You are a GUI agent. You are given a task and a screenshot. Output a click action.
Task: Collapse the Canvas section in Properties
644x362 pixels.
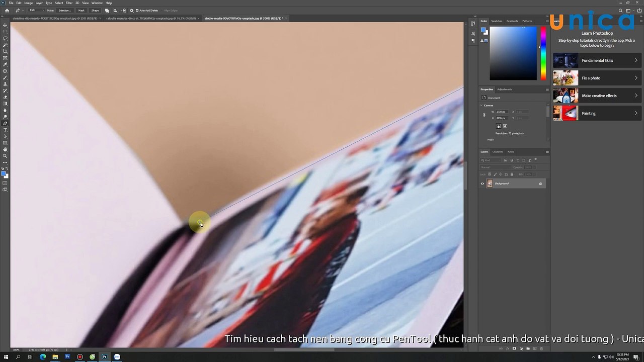[x=482, y=105]
